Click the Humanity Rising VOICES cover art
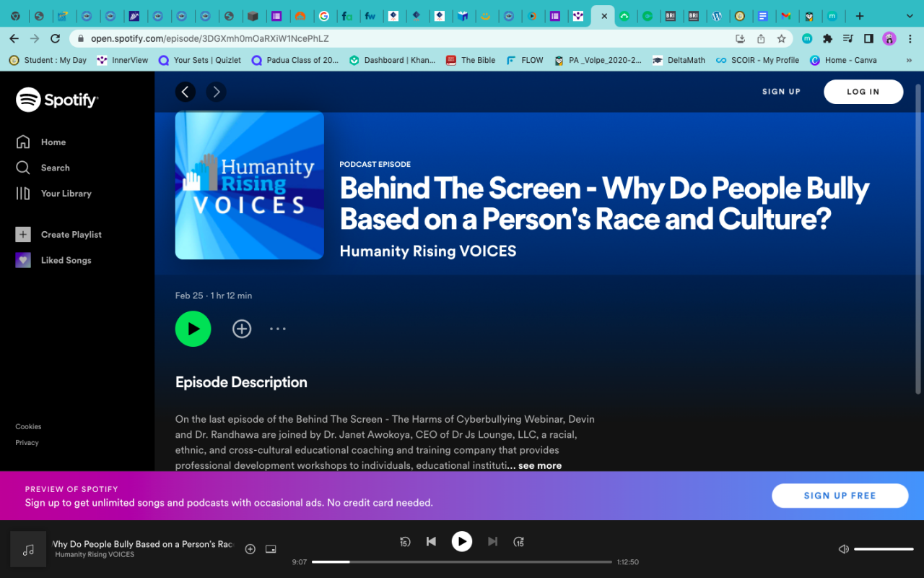This screenshot has height=578, width=924. pyautogui.click(x=250, y=185)
